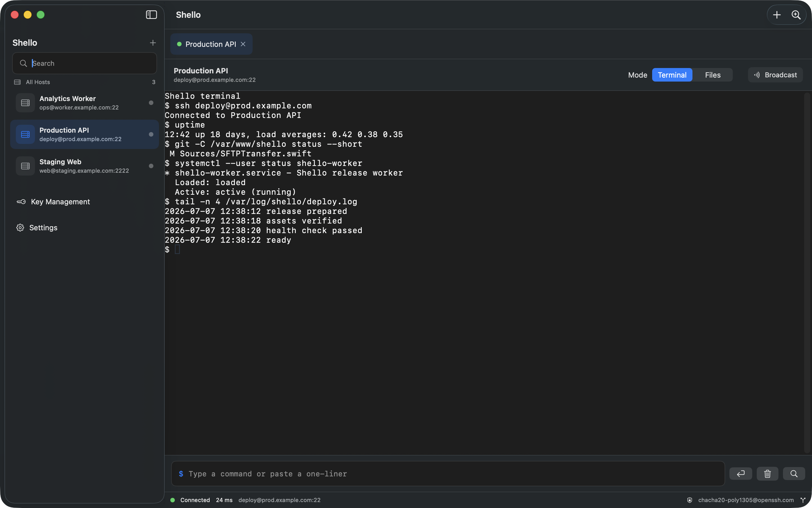
Task: Click the 24 ms latency readout
Action: 224,500
